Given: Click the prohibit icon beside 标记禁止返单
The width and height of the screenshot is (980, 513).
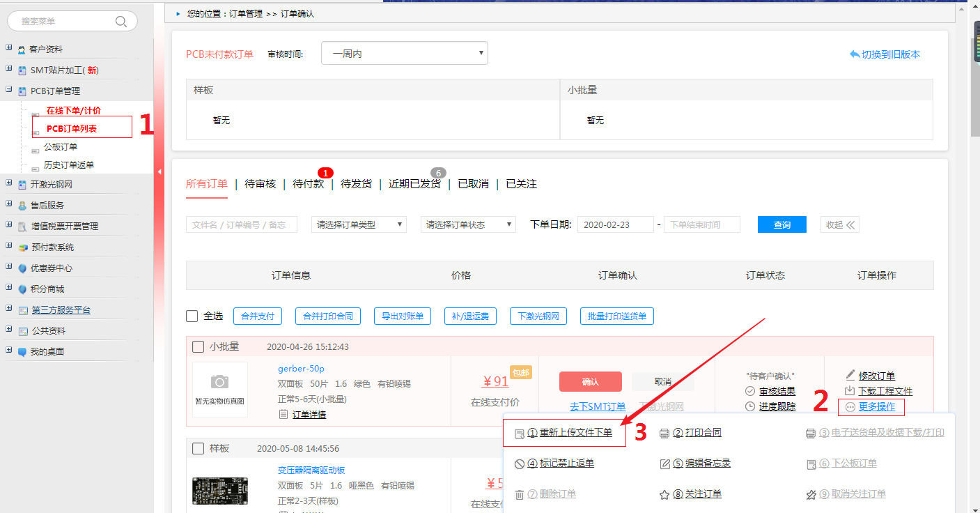Looking at the screenshot, I should coord(520,464).
